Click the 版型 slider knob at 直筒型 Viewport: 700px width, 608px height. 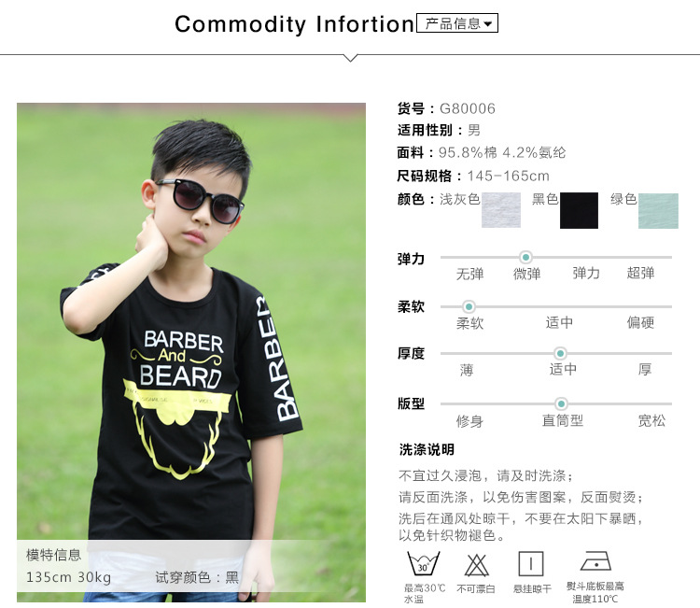(561, 403)
